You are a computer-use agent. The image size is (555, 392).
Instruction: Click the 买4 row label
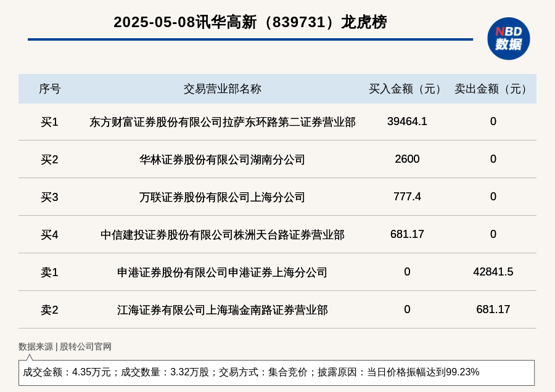(x=49, y=235)
